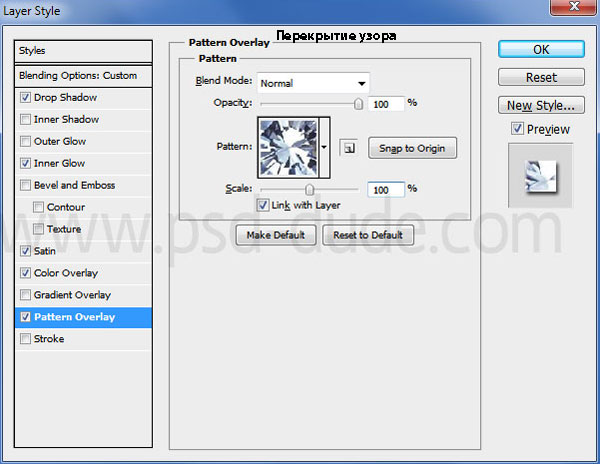Disable the Drop Shadow checkbox
This screenshot has width=600, height=464.
(x=25, y=98)
